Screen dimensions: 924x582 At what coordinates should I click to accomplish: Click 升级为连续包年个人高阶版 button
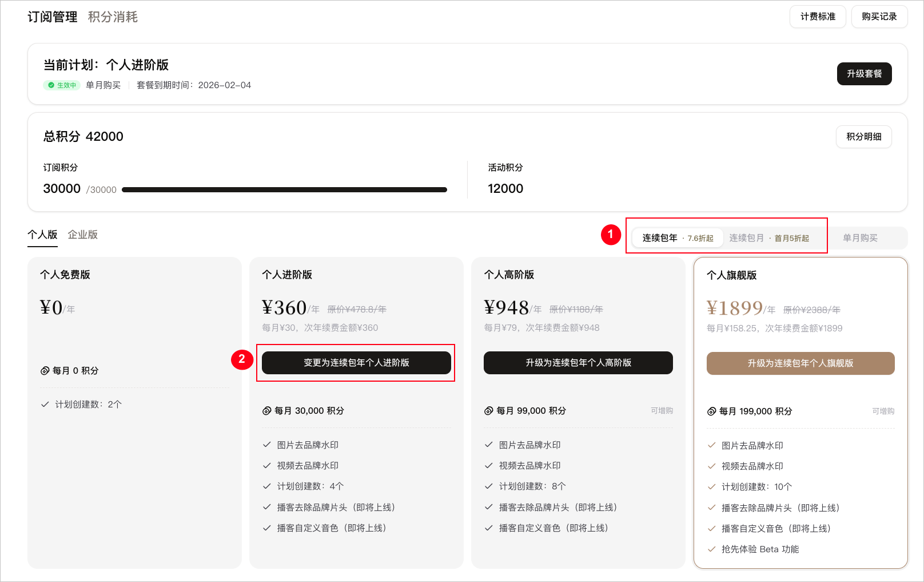click(x=578, y=363)
